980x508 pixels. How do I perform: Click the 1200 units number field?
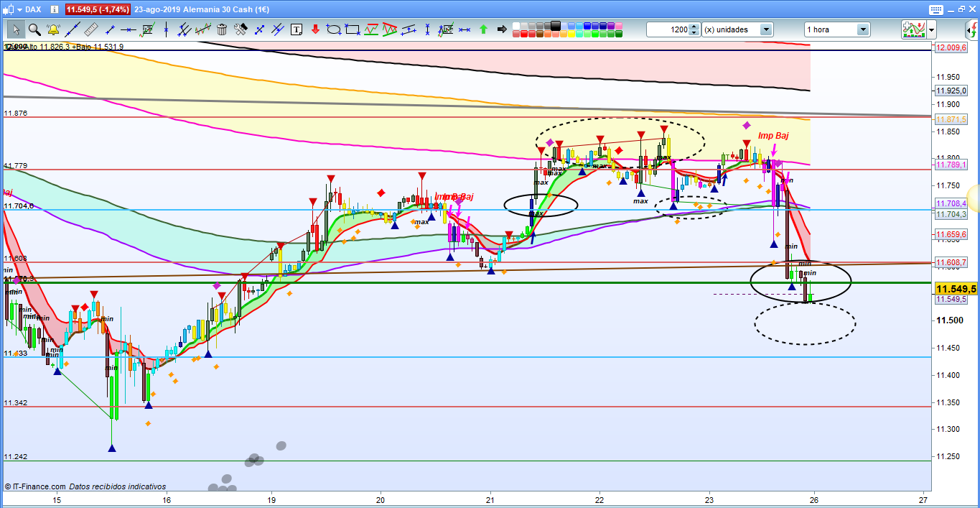pos(668,29)
